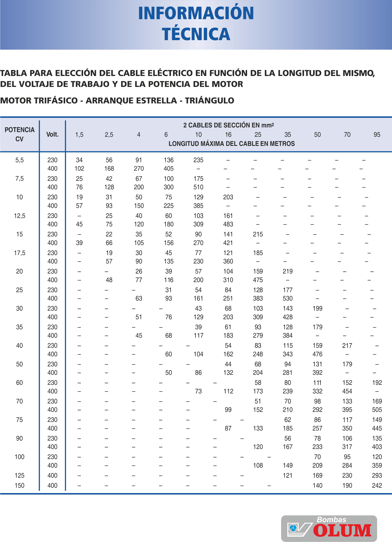Click the value 242 in the last row
The image size is (392, 542).
point(377,485)
